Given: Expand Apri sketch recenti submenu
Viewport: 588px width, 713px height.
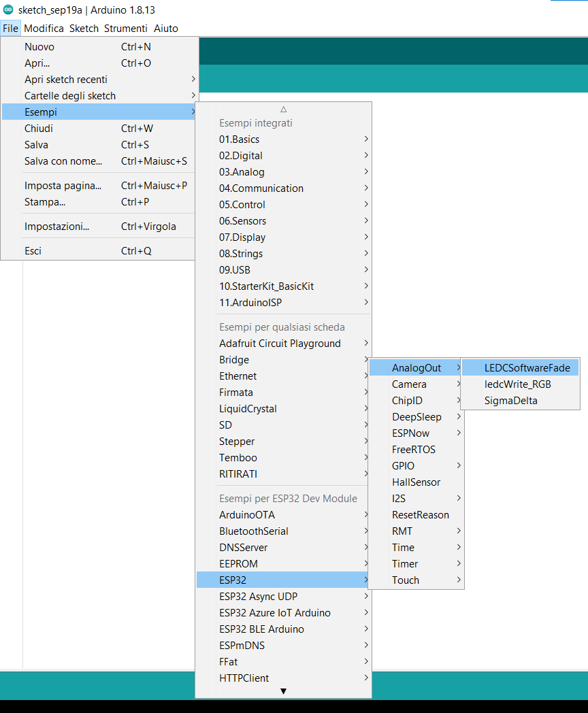Looking at the screenshot, I should coord(99,80).
